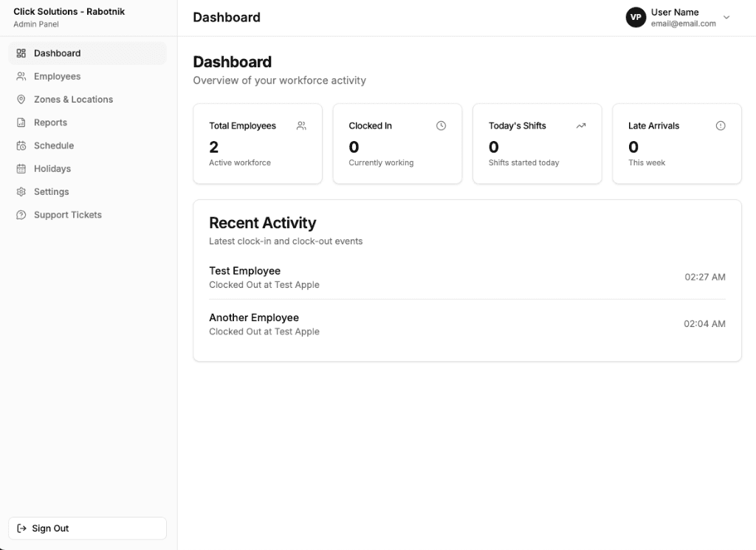The image size is (756, 550).
Task: Click the info icon on Late Arrivals card
Action: coord(721,126)
